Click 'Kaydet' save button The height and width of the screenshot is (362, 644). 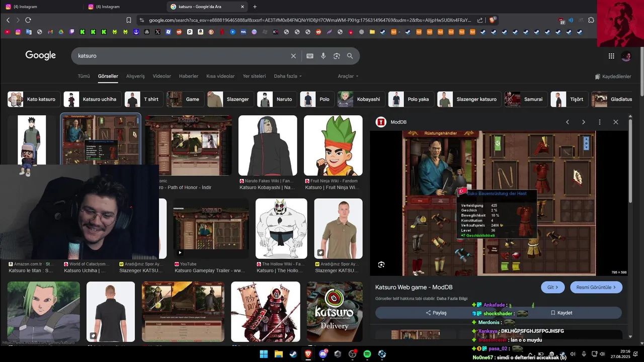561,313
